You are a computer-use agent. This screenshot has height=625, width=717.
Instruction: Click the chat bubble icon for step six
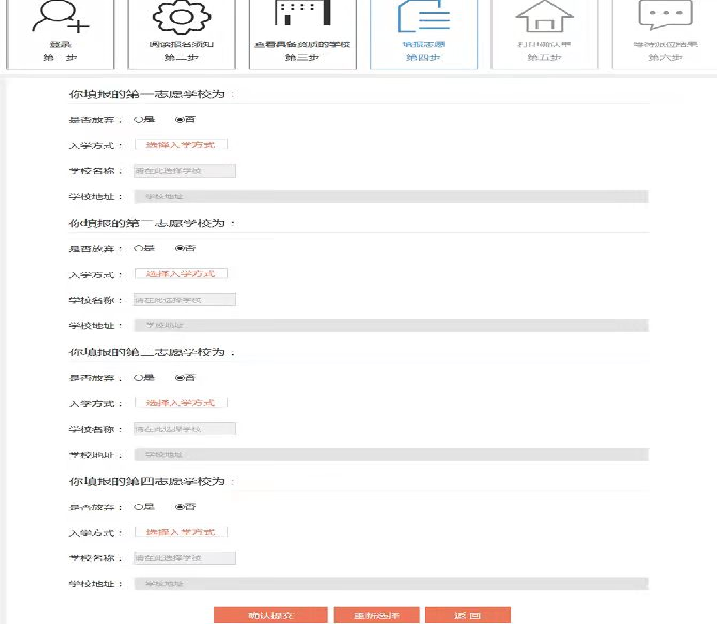(x=665, y=15)
